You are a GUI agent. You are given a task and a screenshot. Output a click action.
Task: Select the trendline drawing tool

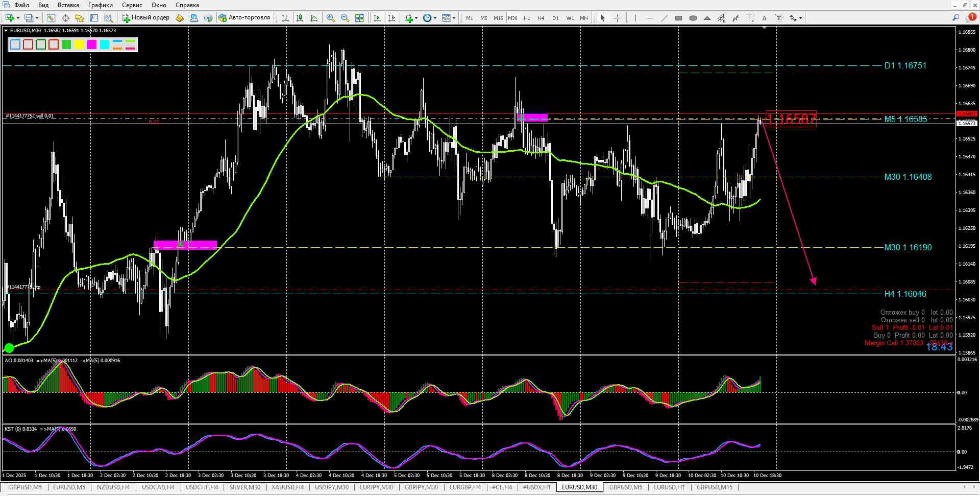point(664,18)
